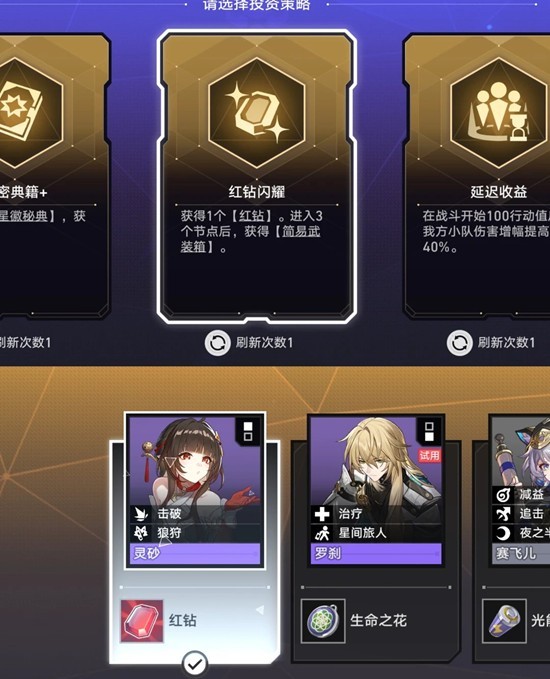Click the team hourglass emblem on 延迟收益
Viewport: 550px width, 679px height.
click(498, 113)
